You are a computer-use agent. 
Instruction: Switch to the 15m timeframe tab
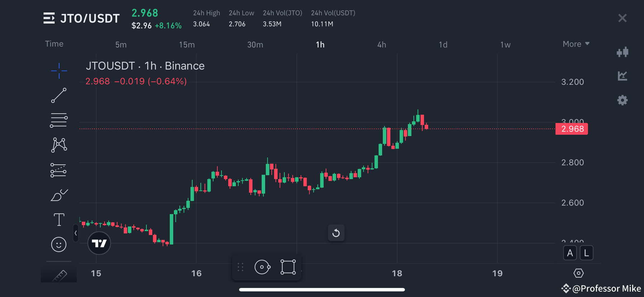pos(187,44)
